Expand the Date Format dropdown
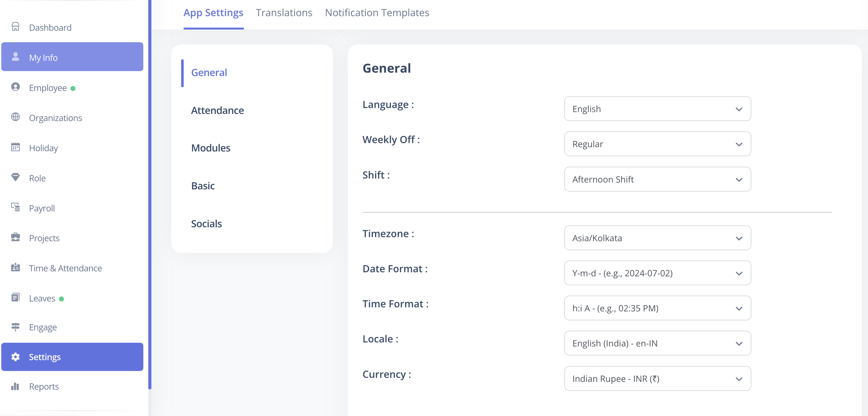 (657, 273)
